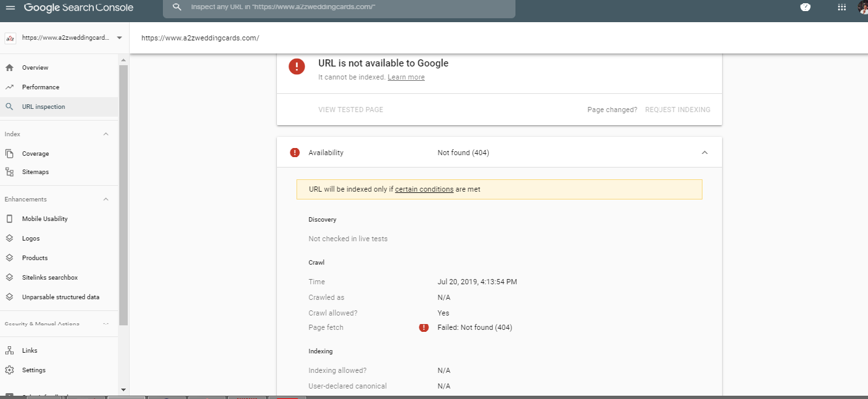Go to Overview page

pyautogui.click(x=35, y=68)
